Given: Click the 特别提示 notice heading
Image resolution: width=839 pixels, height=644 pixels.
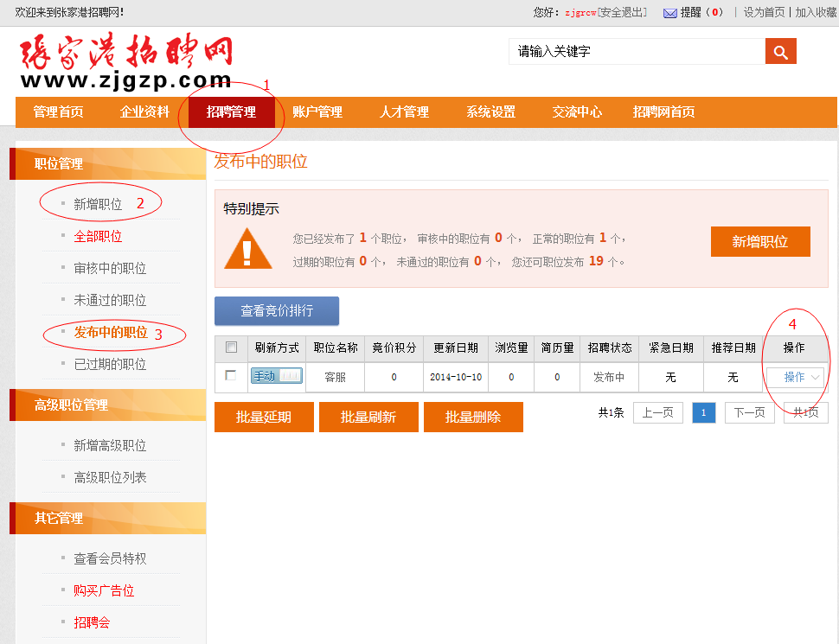Looking at the screenshot, I should (x=252, y=209).
